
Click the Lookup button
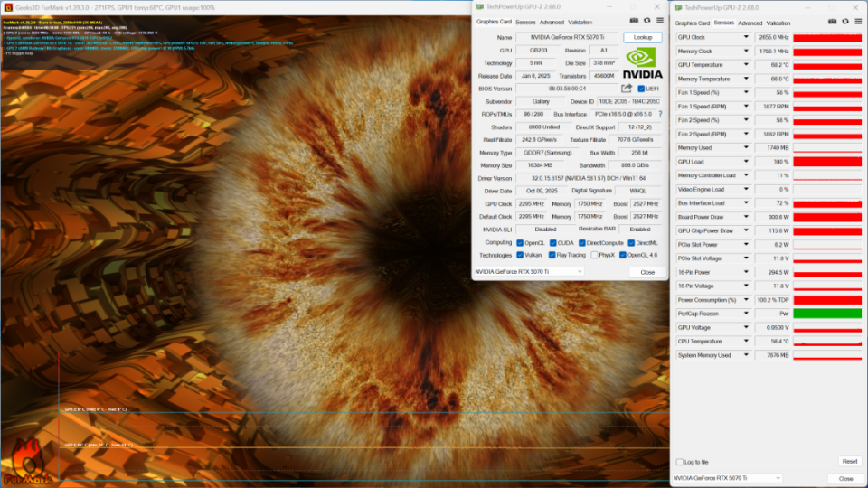click(x=643, y=37)
